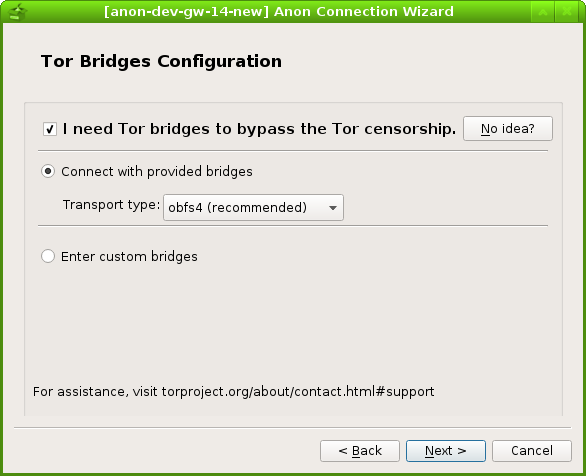Click the up-arrow window button in title bar
The image size is (586, 476).
pyautogui.click(x=543, y=12)
